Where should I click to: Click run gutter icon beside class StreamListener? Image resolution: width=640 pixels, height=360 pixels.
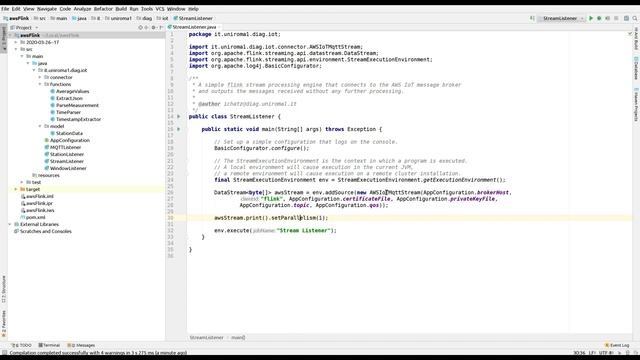point(178,117)
